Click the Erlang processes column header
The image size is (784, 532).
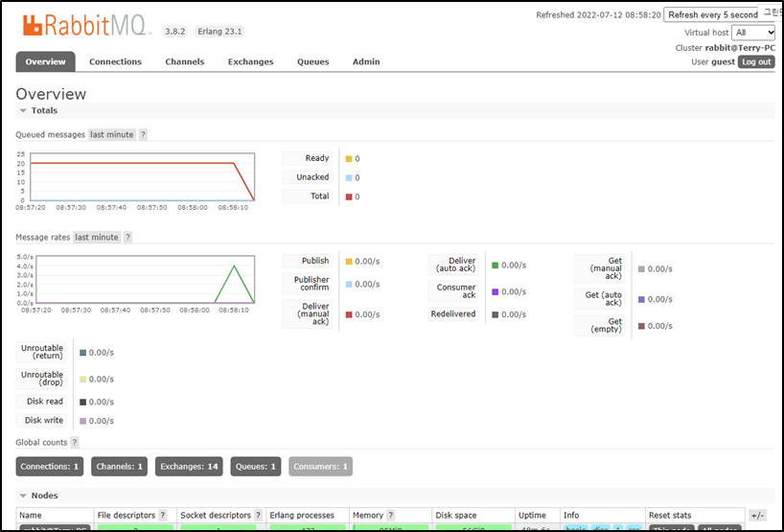click(302, 515)
